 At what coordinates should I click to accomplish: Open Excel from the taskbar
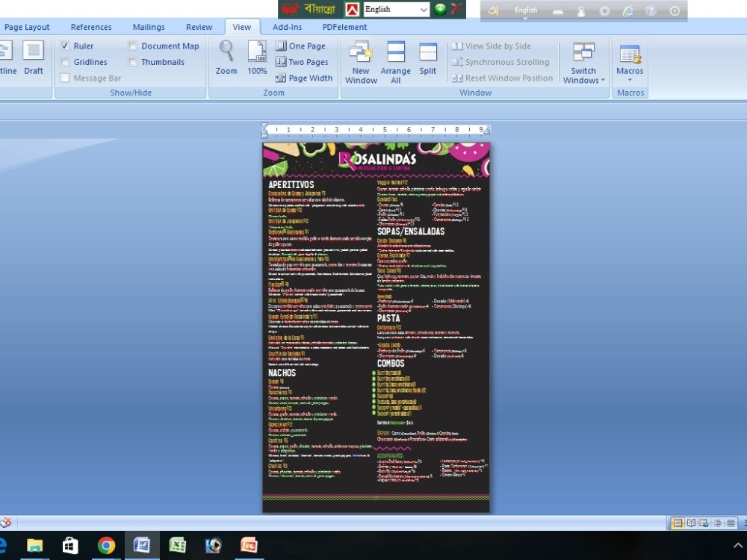tap(177, 545)
